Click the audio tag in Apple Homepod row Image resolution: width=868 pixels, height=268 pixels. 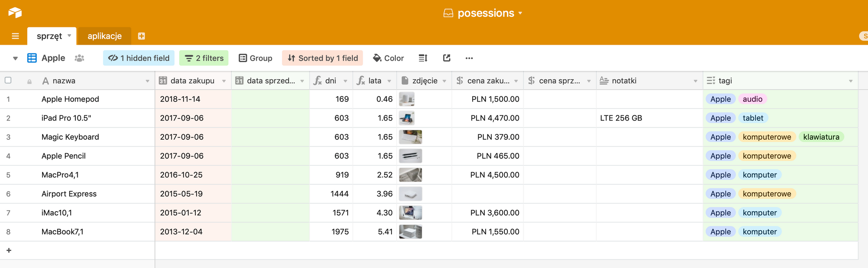[x=753, y=99]
